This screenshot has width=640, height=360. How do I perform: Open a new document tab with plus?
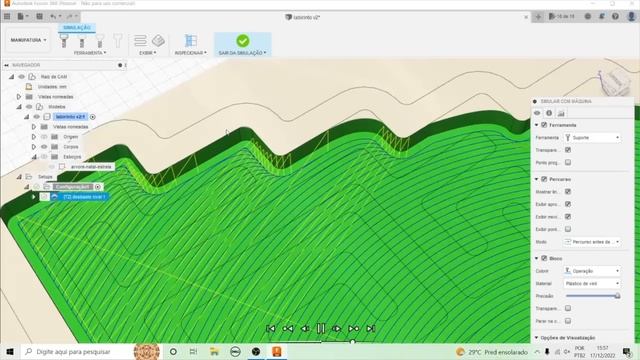pyautogui.click(x=538, y=17)
